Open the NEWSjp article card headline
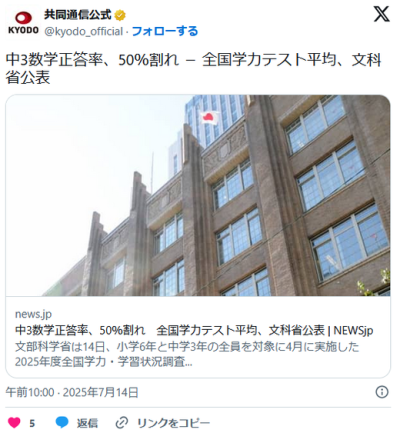Viewport: 400px width, 433px height. point(194,330)
